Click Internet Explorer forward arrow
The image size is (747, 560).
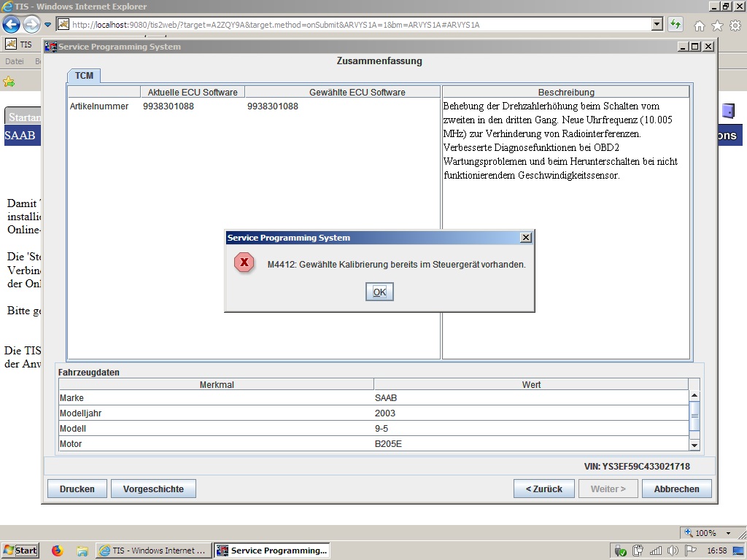coord(31,24)
